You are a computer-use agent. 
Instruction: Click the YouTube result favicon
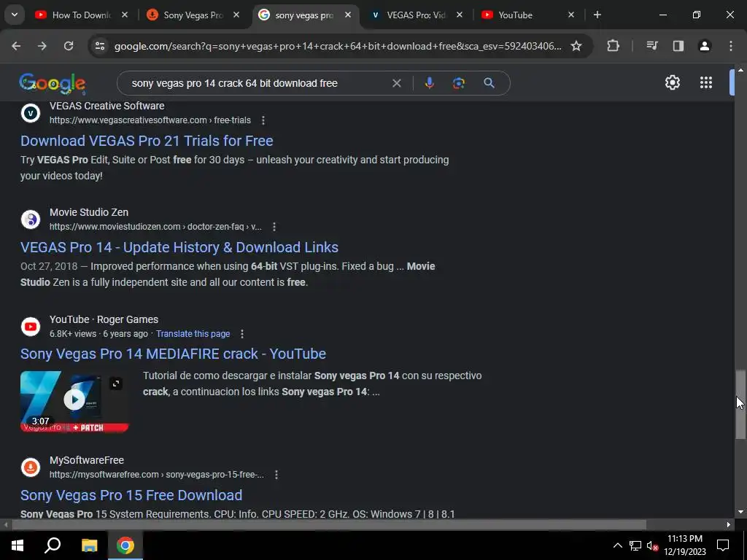(x=31, y=327)
